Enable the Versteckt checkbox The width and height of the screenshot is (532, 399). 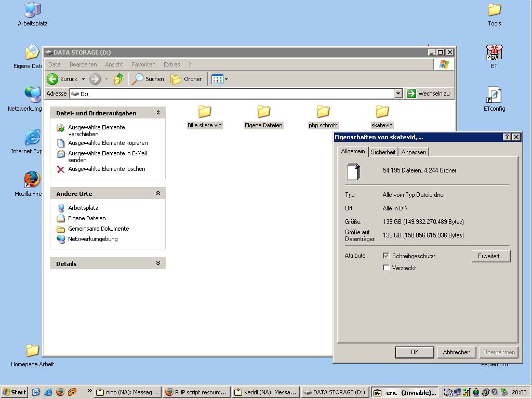click(386, 268)
